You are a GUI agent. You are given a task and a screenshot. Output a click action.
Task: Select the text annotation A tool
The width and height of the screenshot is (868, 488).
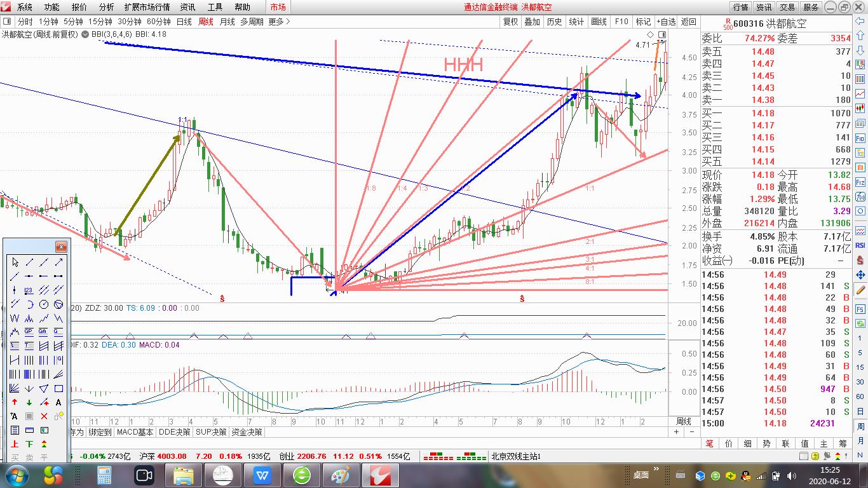coord(58,402)
